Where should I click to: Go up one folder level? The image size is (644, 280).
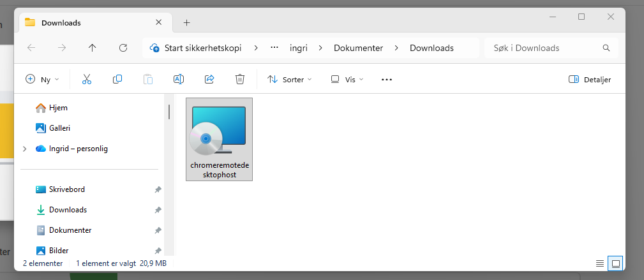93,48
